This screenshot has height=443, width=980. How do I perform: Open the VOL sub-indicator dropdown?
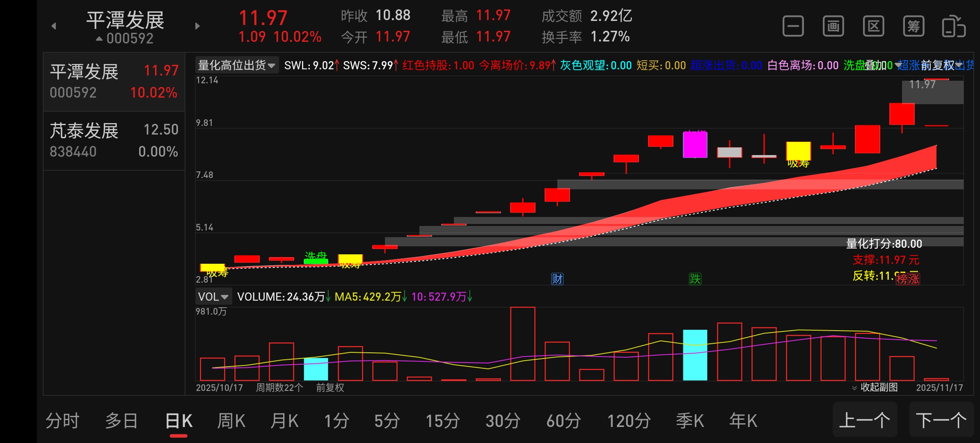click(213, 297)
